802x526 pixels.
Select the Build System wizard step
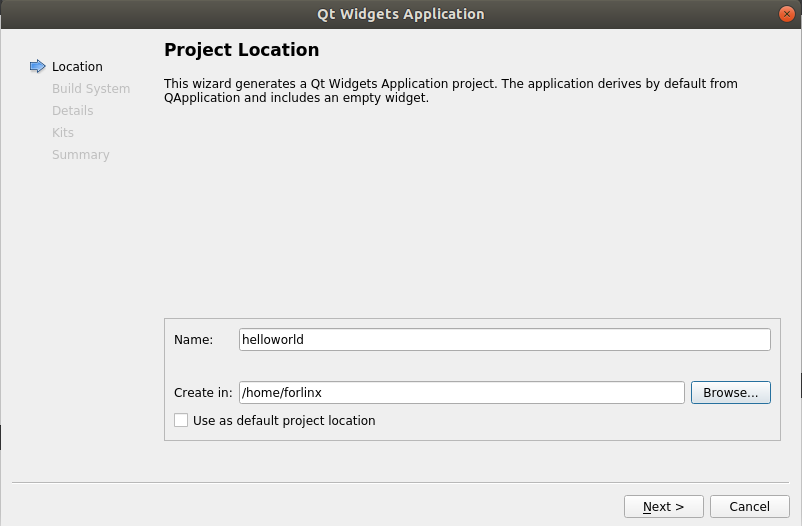click(x=90, y=89)
